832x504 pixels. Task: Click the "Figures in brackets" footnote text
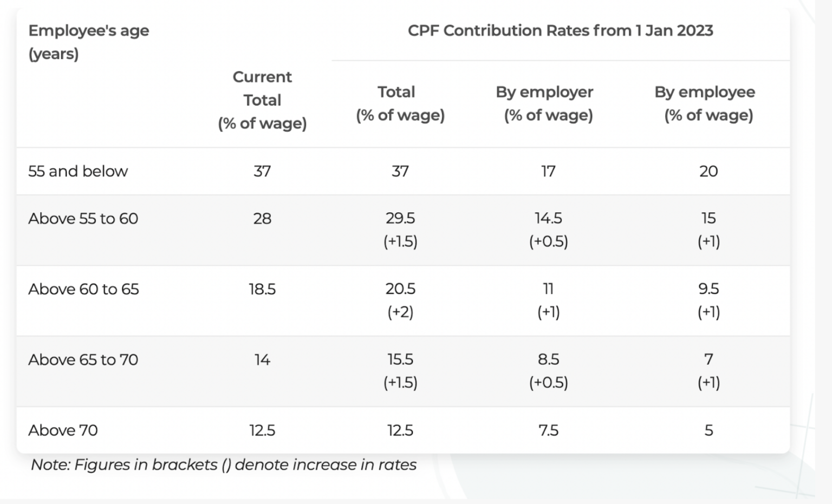[x=224, y=464]
